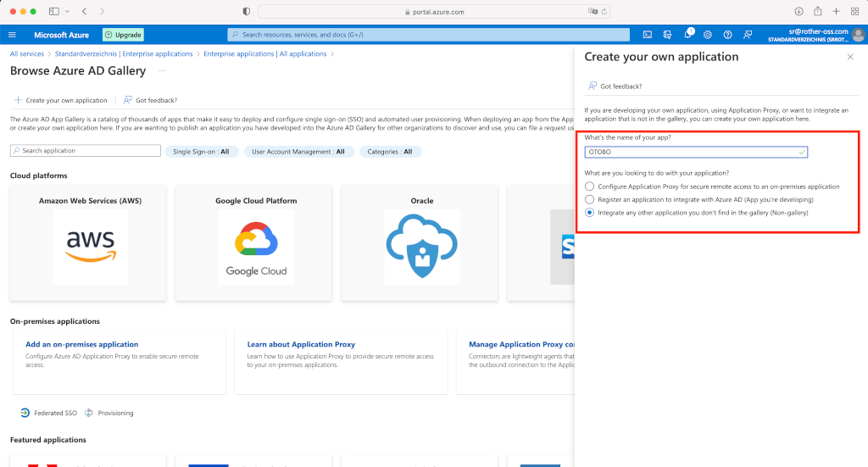The image size is (868, 467).
Task: Open the Single Sign-on filter
Action: click(x=202, y=152)
